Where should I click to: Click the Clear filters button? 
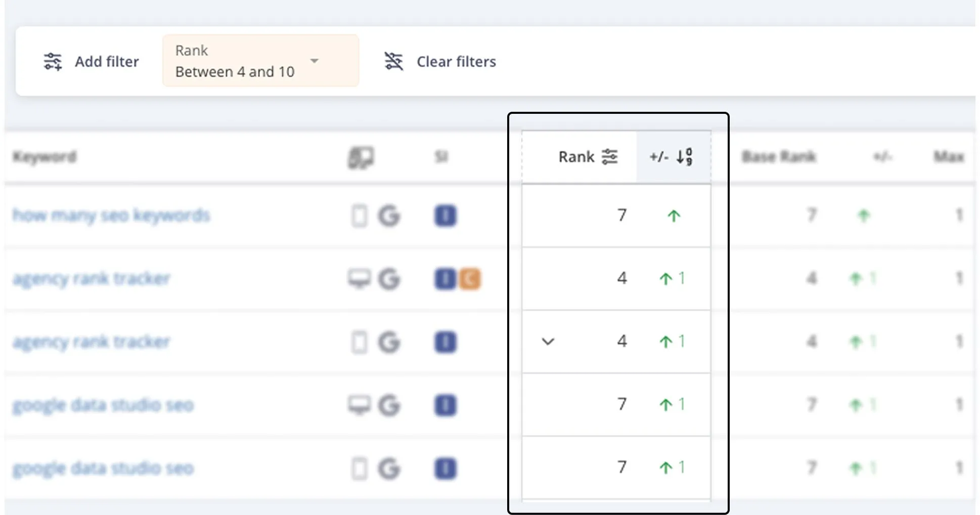[x=440, y=61]
